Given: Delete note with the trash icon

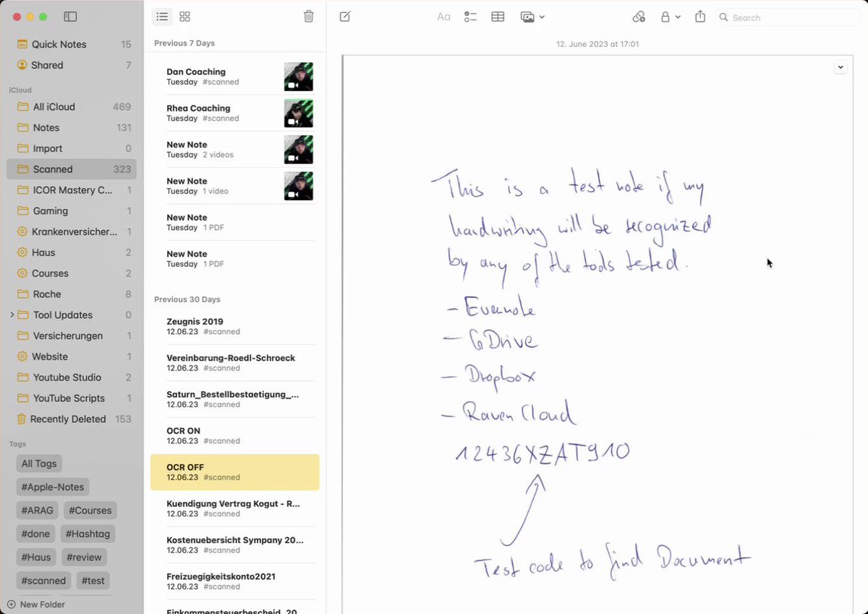Looking at the screenshot, I should pos(309,17).
